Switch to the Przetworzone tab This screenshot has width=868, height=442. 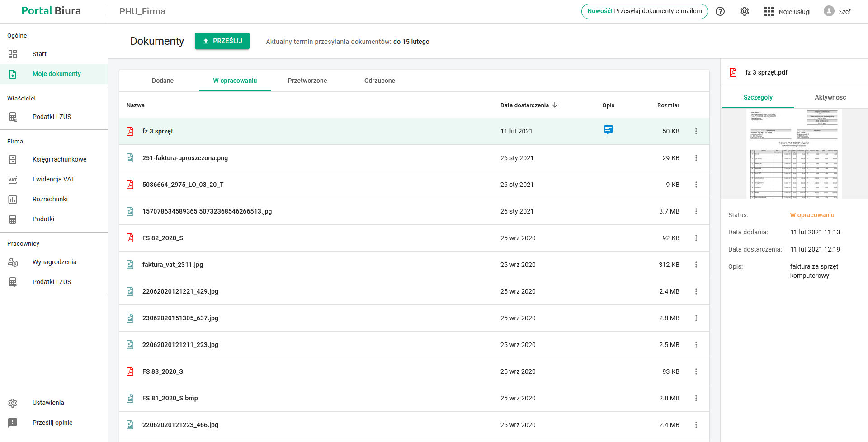click(307, 81)
